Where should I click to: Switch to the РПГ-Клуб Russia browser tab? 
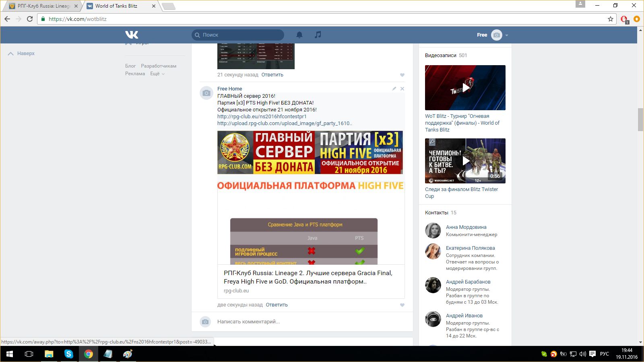click(x=43, y=6)
